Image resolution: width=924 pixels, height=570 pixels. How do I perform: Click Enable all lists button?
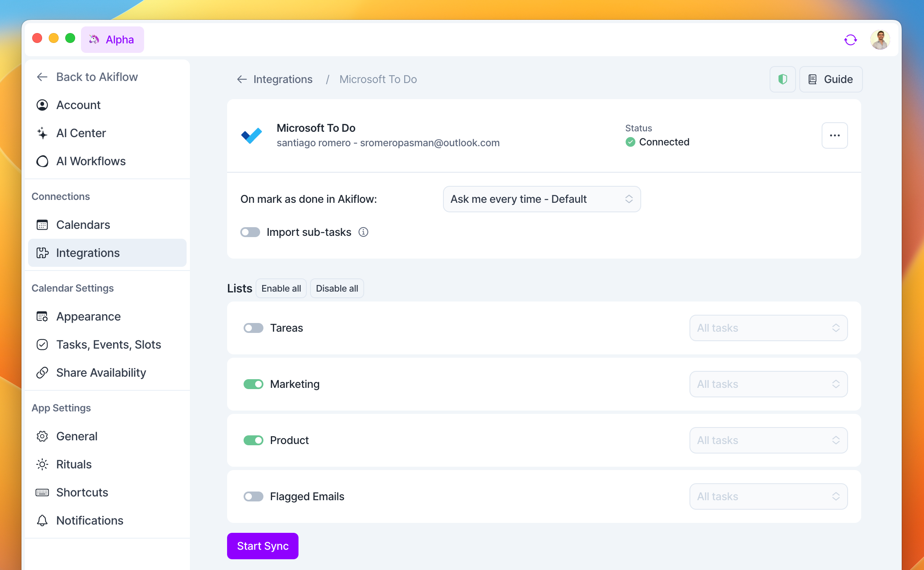coord(281,288)
